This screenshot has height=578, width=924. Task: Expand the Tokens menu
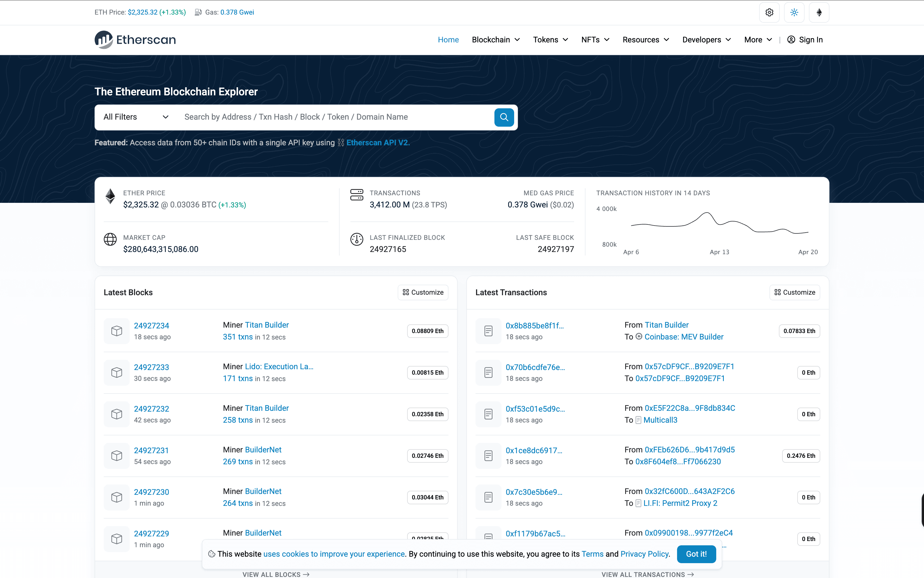[551, 40]
